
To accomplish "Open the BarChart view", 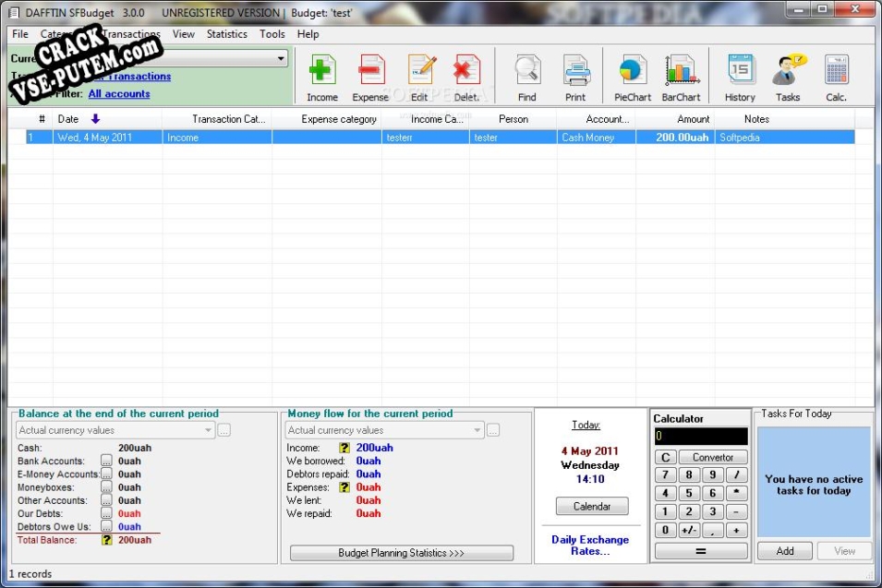I will [681, 77].
